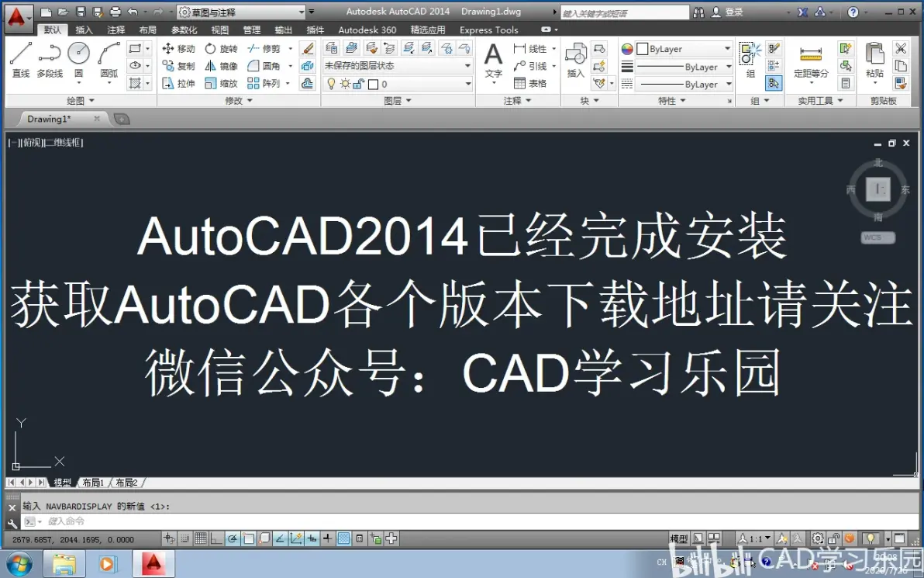Toggle Infer constraints in status bar
924x578 pixels.
coord(168,538)
